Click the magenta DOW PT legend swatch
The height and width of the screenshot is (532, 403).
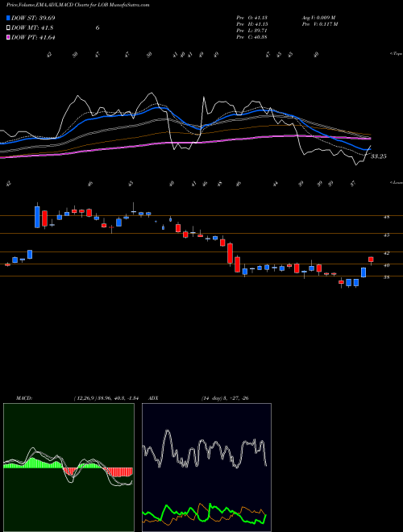click(x=9, y=37)
